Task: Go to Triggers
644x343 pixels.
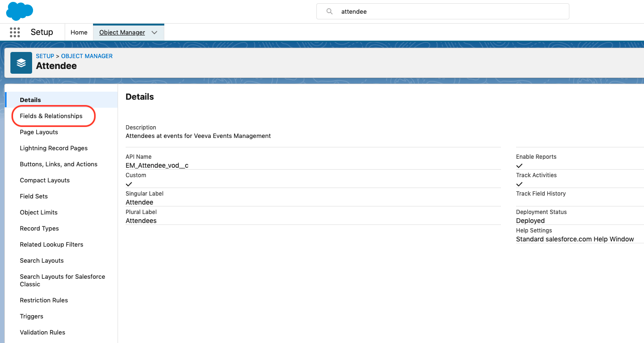Action: click(32, 316)
